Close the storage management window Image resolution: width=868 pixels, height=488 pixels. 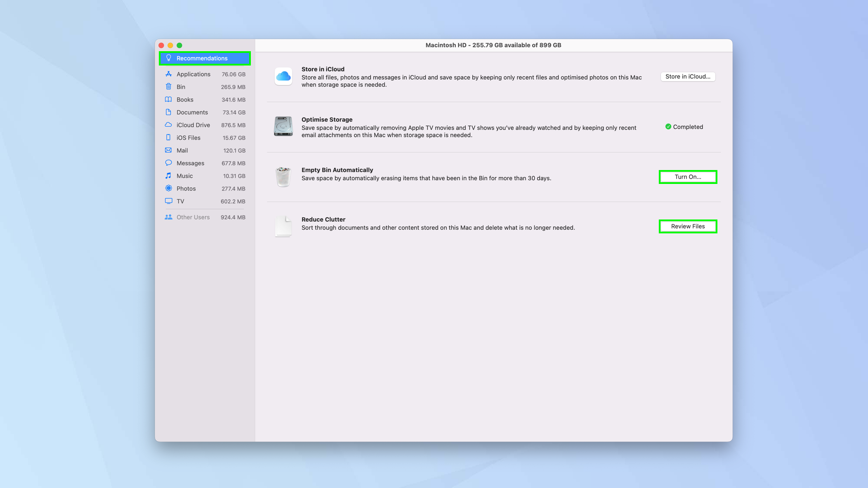(161, 45)
